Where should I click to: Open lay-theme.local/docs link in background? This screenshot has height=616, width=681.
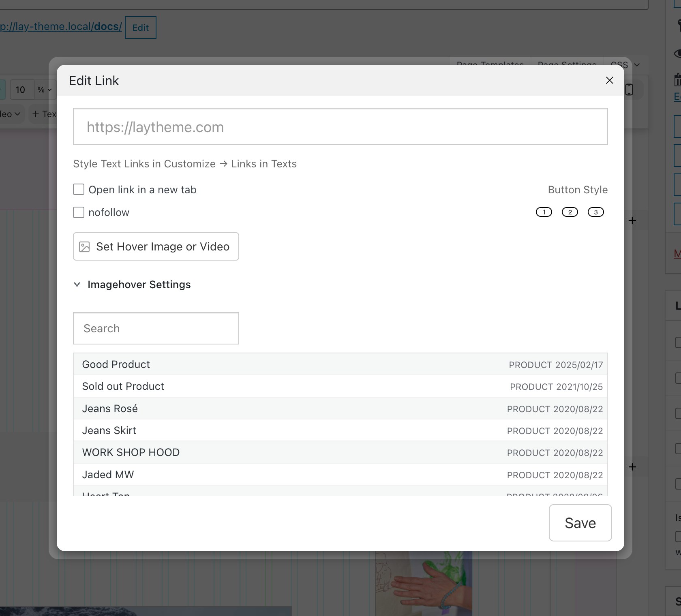tap(61, 27)
